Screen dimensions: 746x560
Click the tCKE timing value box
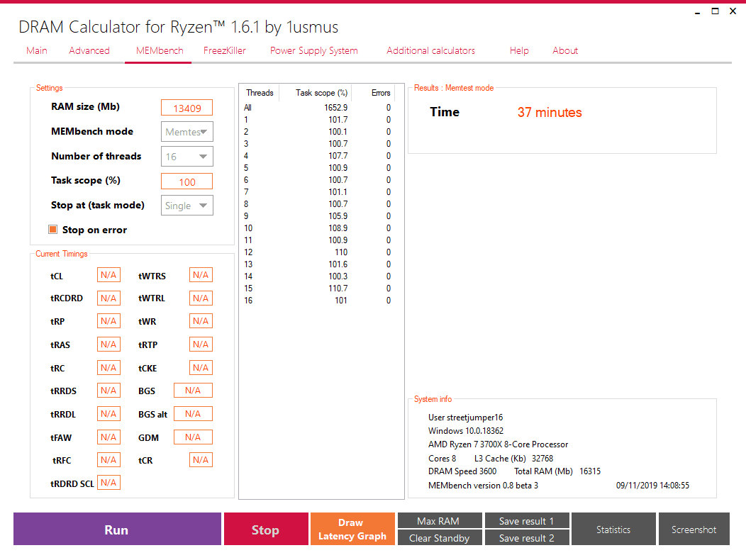click(201, 368)
